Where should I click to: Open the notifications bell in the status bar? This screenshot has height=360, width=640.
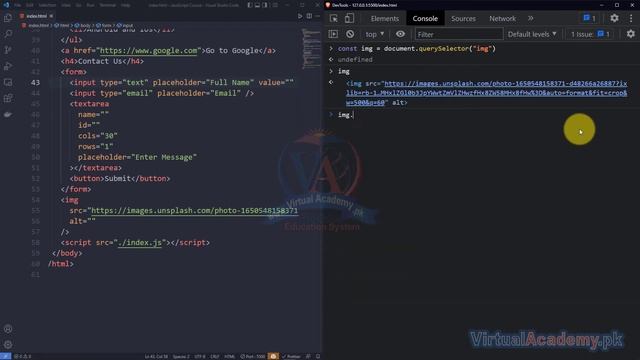click(318, 356)
